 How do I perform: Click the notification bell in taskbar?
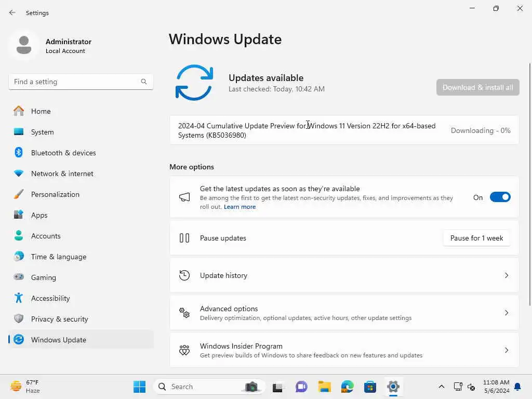pos(517,387)
